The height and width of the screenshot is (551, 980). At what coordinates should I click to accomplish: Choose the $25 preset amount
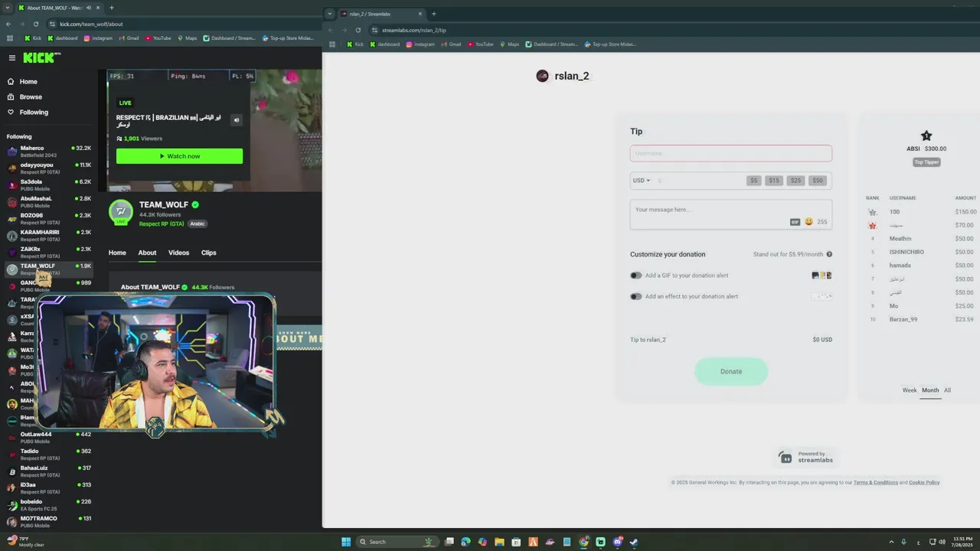tap(795, 181)
